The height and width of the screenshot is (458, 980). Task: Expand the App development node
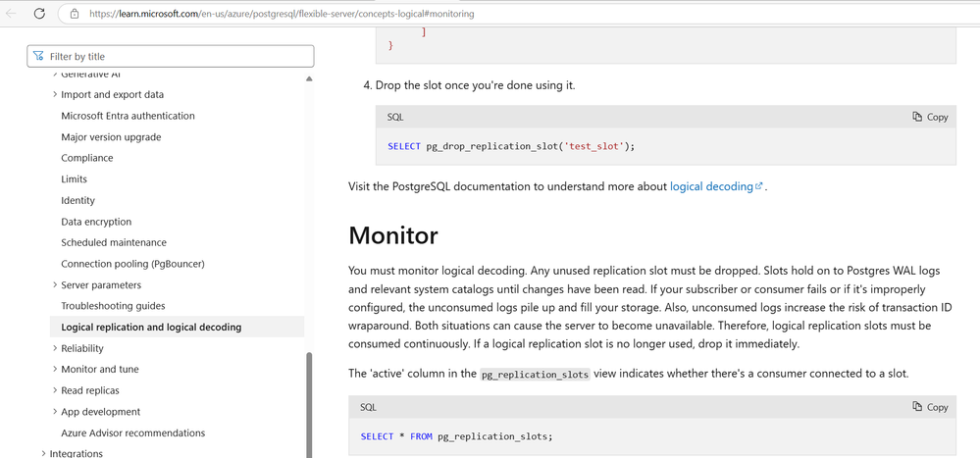pos(55,412)
